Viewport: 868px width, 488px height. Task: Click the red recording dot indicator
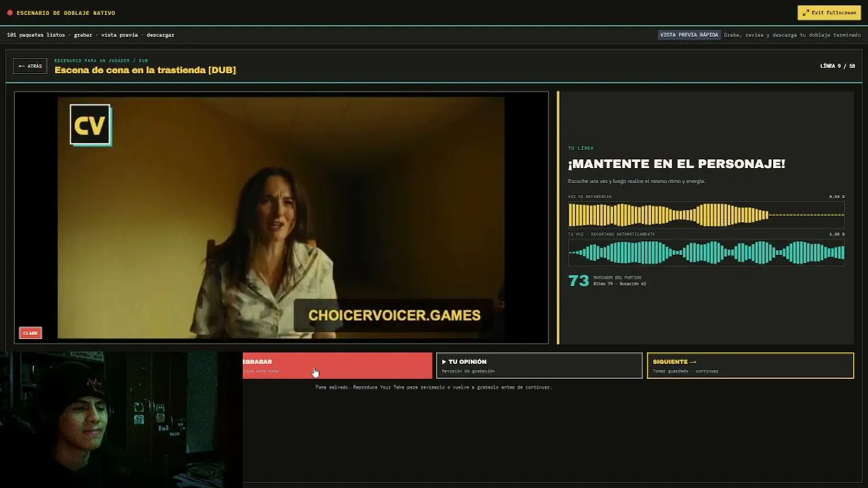pos(9,13)
